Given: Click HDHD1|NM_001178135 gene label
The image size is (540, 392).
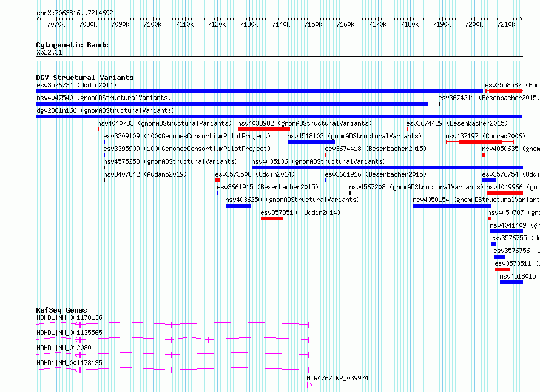Looking at the screenshot, I should 69,363.
